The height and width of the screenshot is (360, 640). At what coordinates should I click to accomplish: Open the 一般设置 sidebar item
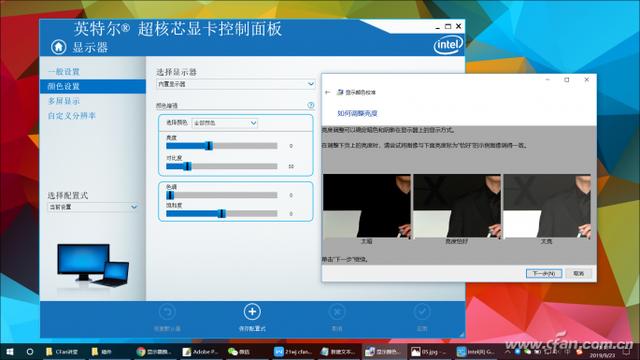coord(64,72)
